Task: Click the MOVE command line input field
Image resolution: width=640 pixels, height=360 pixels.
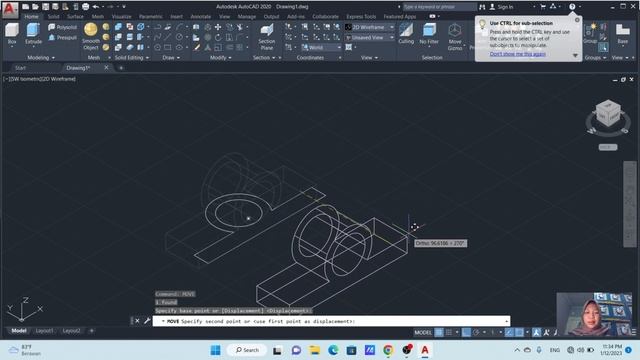Action: 331,321
